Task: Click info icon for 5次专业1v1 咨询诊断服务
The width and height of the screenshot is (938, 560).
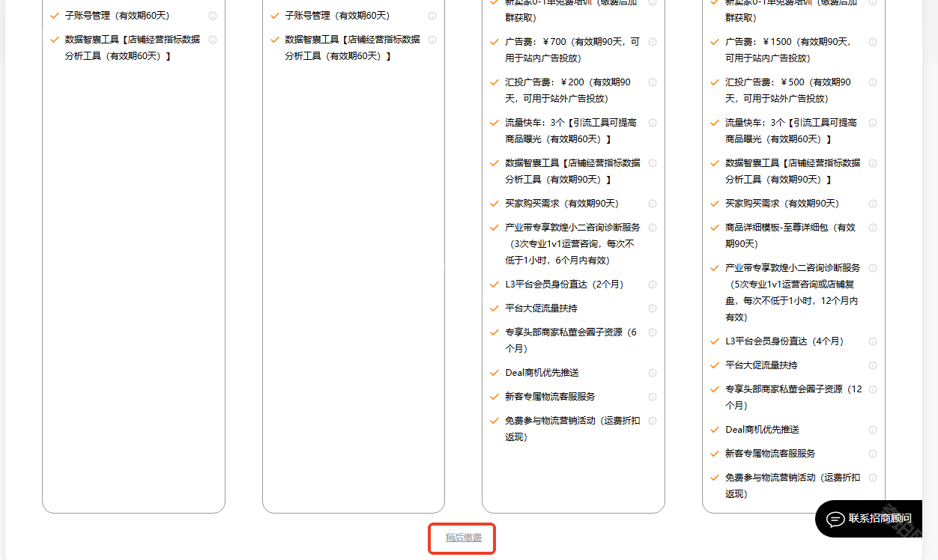Action: 873,268
